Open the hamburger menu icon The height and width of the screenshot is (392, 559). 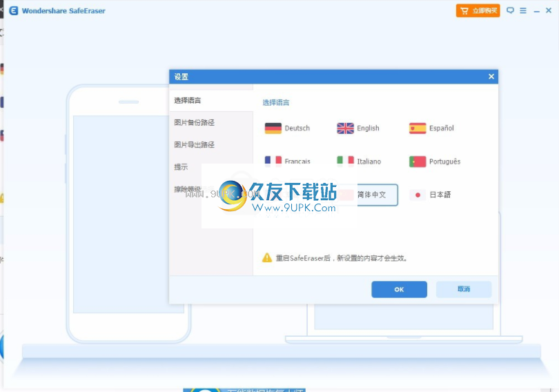(523, 10)
